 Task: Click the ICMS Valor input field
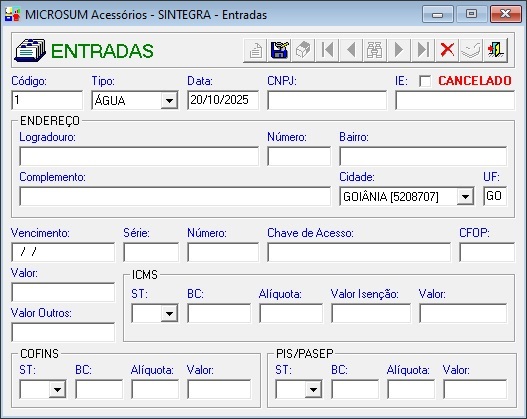(x=463, y=313)
